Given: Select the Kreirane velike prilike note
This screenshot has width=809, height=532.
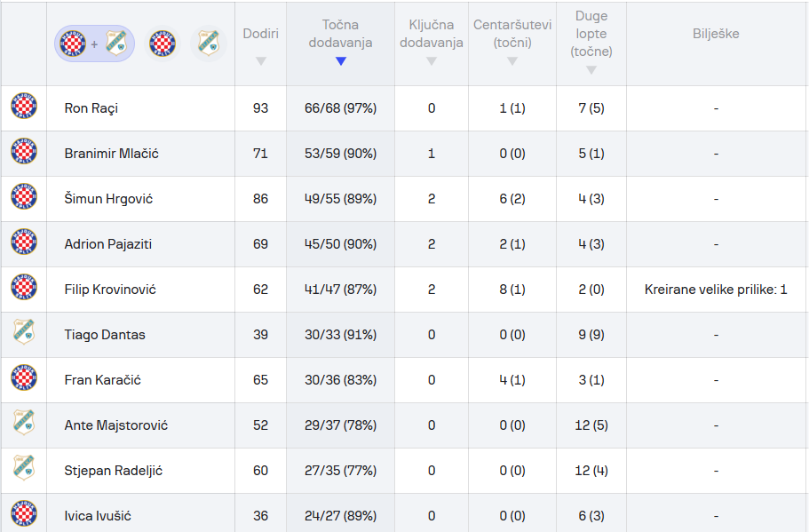Looking at the screenshot, I should [716, 290].
